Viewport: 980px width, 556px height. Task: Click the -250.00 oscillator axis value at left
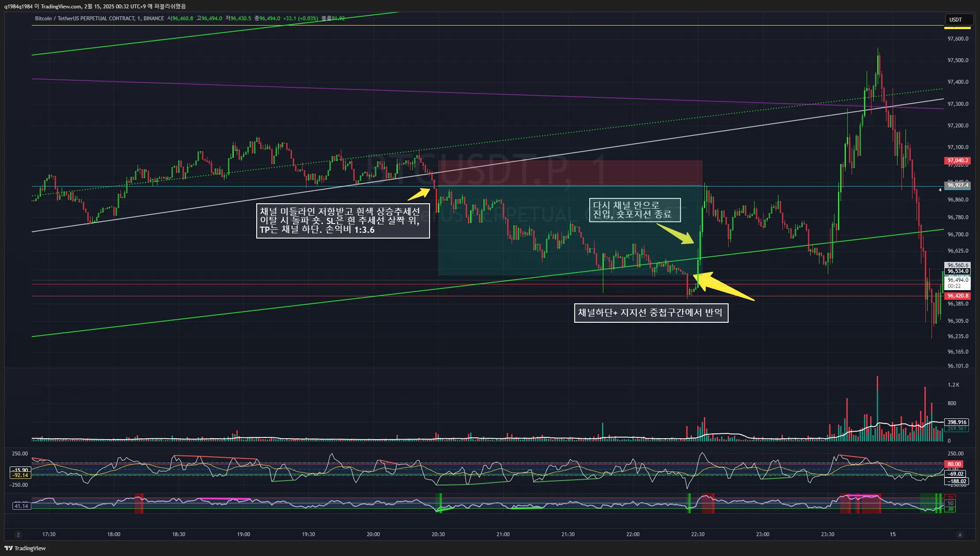(x=19, y=485)
